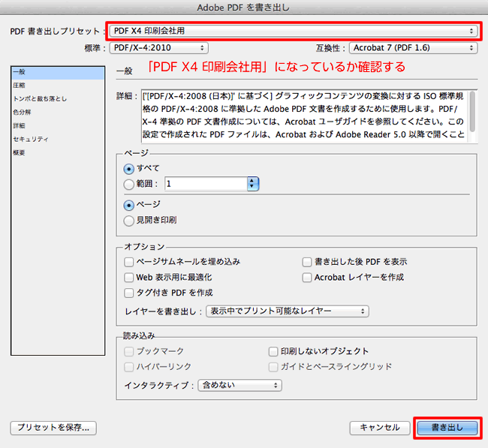Viewport: 488px width, 448px height.
Task: Click the プリセットを保存... button
Action: click(x=53, y=428)
